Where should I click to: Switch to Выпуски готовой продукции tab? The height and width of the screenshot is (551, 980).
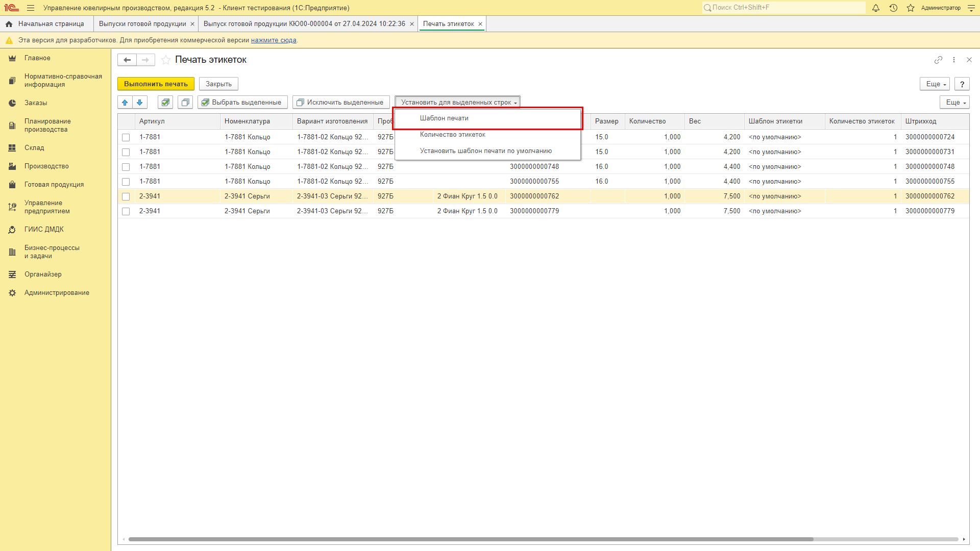[142, 24]
